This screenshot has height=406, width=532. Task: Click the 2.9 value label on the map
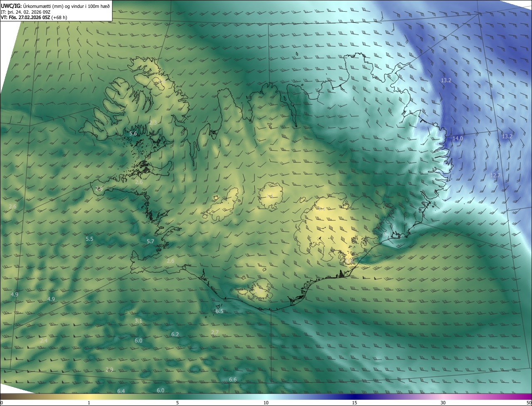109,369
